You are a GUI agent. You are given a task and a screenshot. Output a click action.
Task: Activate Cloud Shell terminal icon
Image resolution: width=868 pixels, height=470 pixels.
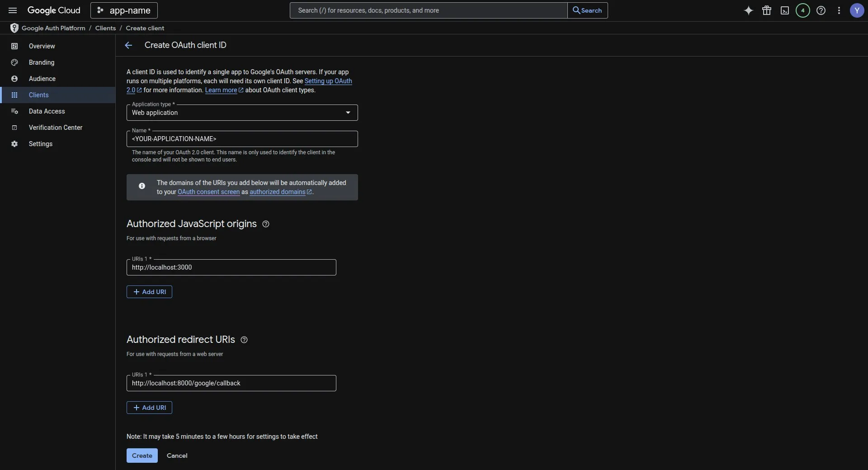click(785, 10)
